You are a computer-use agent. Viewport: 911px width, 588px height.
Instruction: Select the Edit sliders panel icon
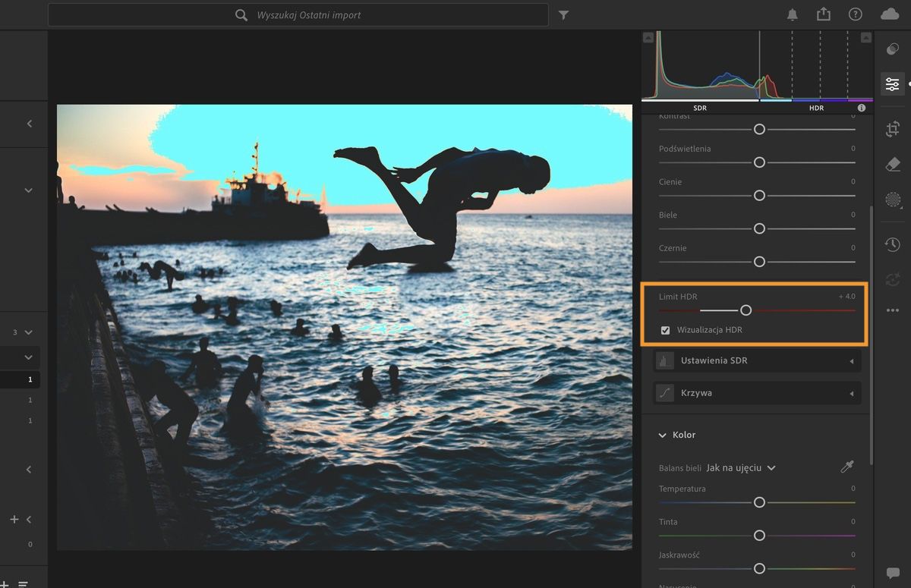click(892, 83)
